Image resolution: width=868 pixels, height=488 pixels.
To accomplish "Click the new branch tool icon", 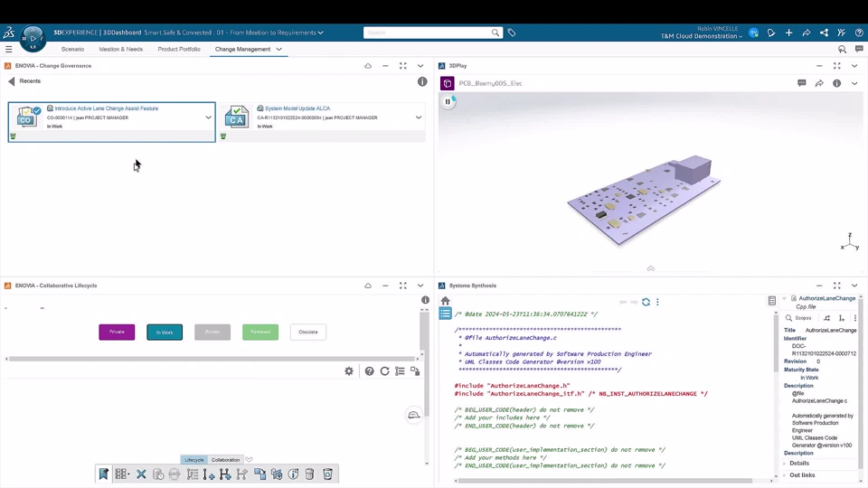I will point(225,474).
